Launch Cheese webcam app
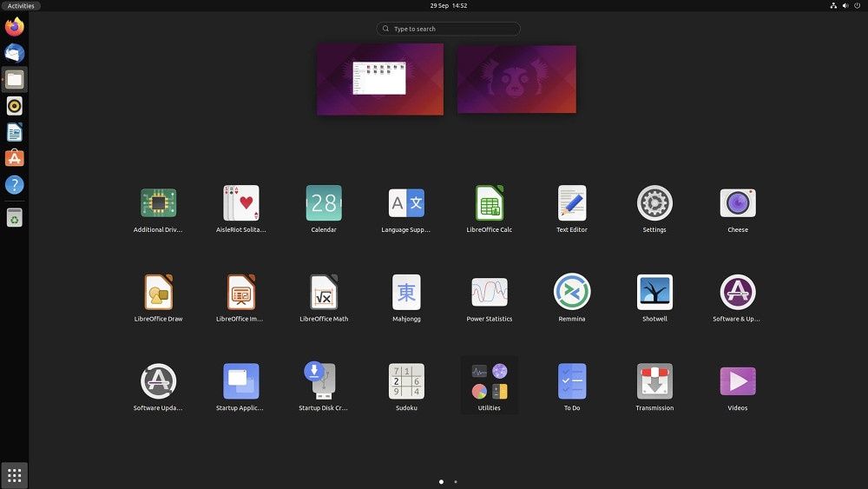 click(x=737, y=202)
